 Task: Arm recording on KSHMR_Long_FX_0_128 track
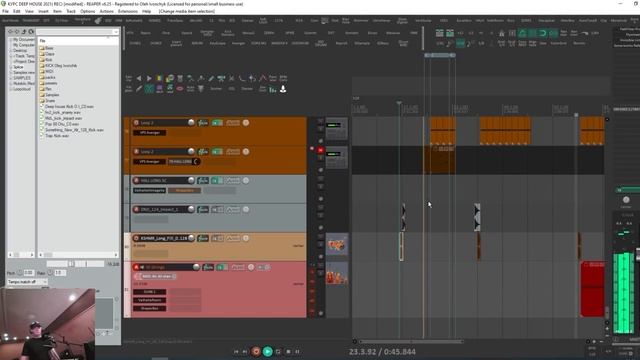[136, 238]
